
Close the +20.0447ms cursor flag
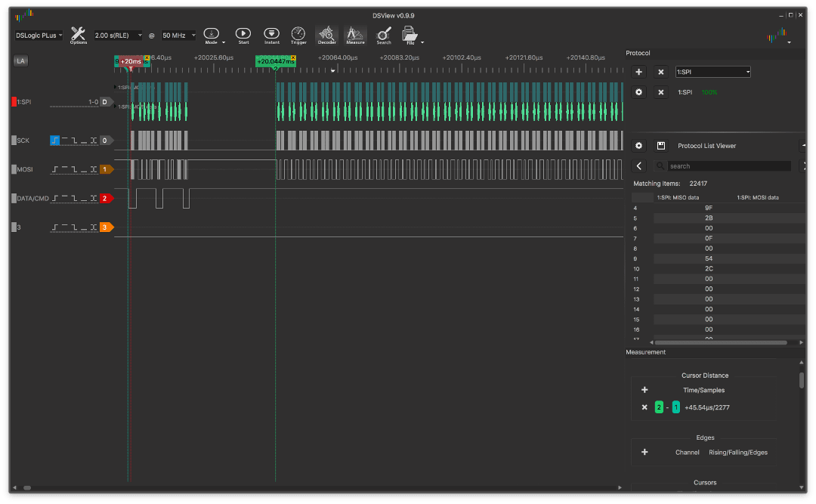293,57
